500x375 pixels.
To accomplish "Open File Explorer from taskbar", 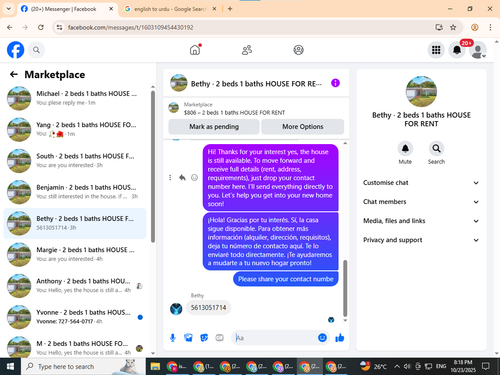I will [155, 367].
